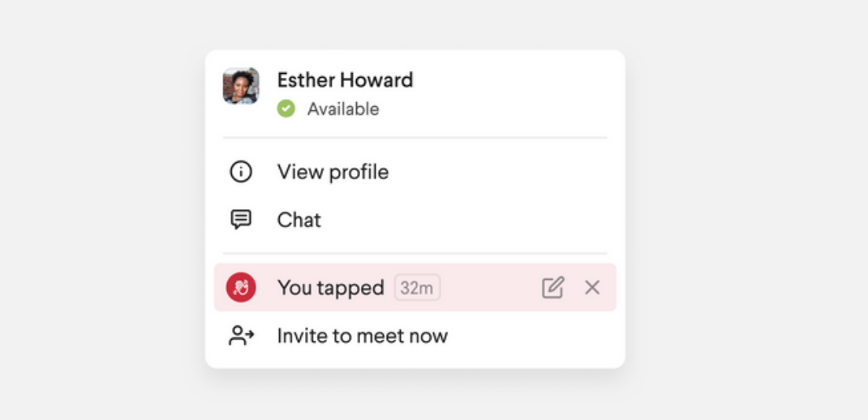Edit the tap with the pencil icon
Screen dimensions: 868x420
click(552, 287)
